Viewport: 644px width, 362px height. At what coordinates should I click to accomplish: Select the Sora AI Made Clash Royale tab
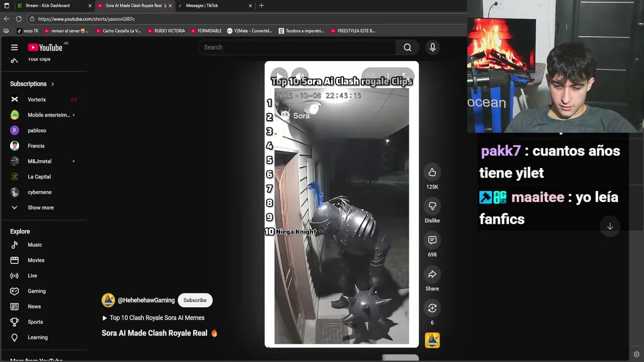point(133,6)
